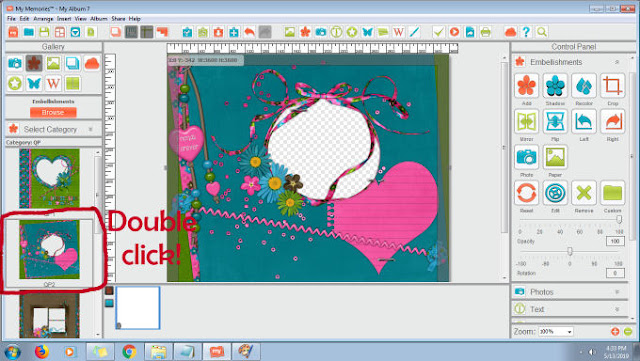Select the QP2 teal heart thumbnail

49,250
